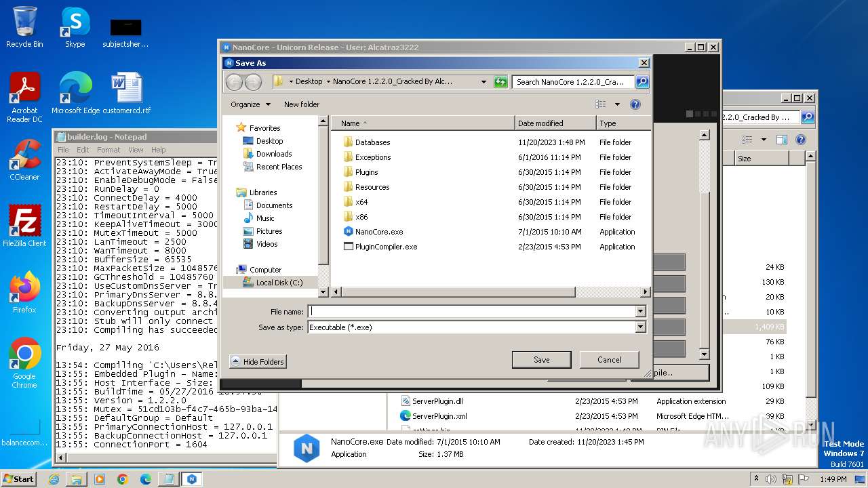868x488 pixels.
Task: Click the Forward navigation arrow in Save As
Action: click(253, 82)
